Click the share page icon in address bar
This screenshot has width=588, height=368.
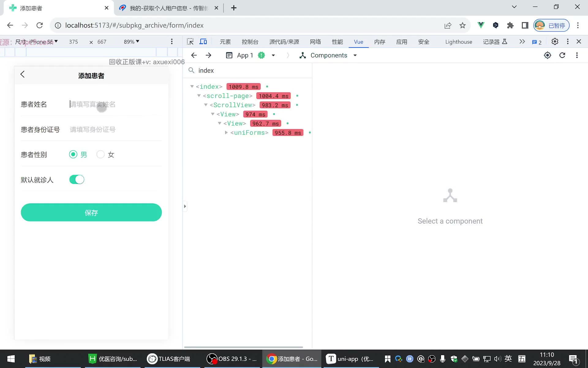(x=448, y=25)
